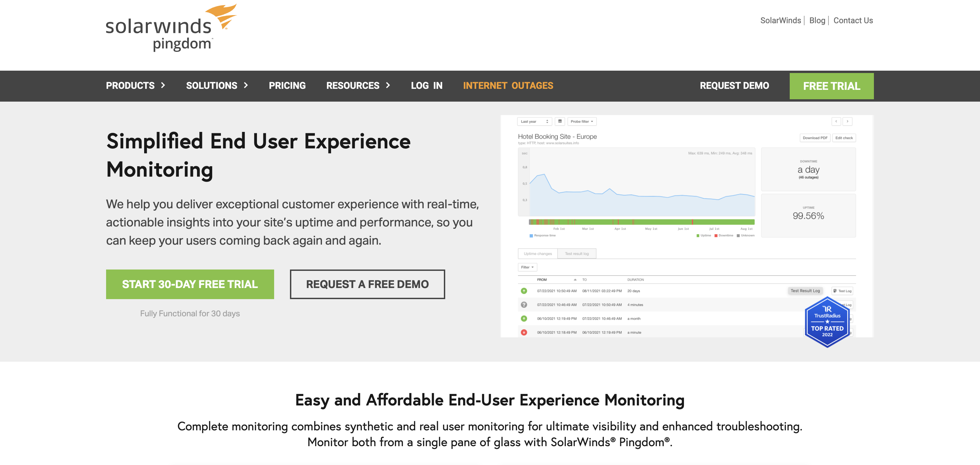The width and height of the screenshot is (980, 465).
Task: Click the Resources chevron arrow
Action: (388, 85)
